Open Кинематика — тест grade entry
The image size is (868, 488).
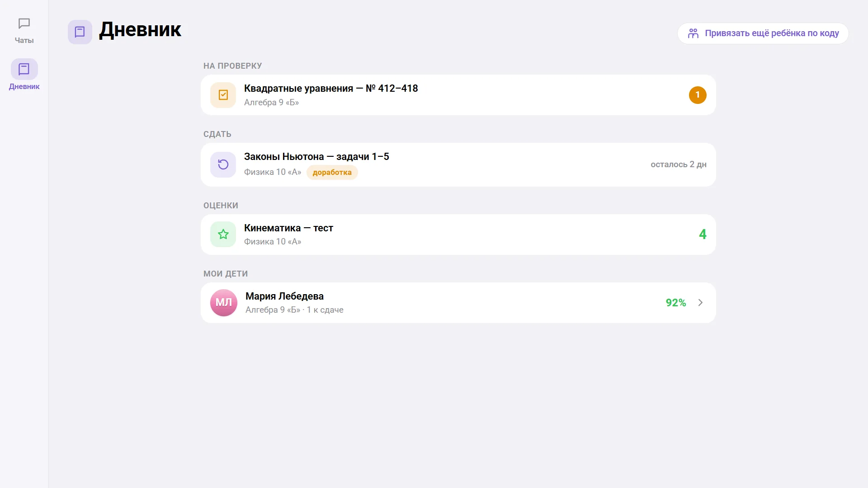click(x=458, y=234)
